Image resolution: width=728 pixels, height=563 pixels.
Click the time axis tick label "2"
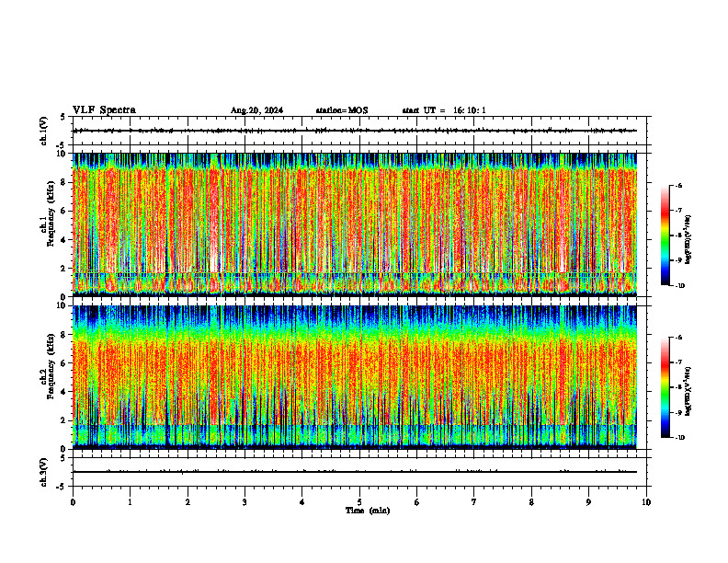pos(188,502)
